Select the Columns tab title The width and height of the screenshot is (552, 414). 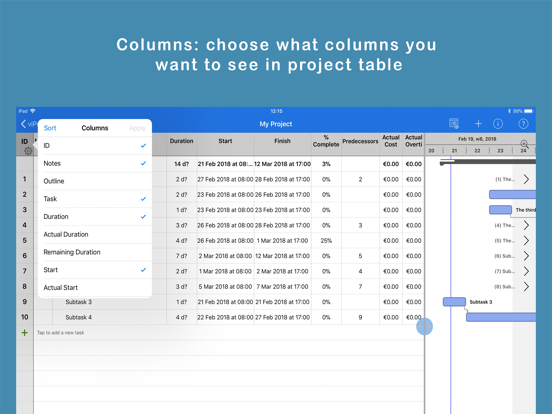coord(95,128)
